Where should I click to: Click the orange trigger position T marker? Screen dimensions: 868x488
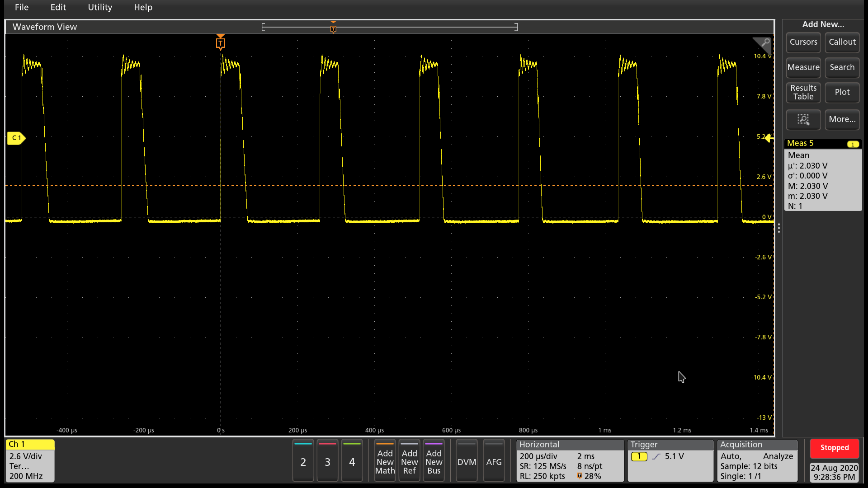pyautogui.click(x=221, y=43)
